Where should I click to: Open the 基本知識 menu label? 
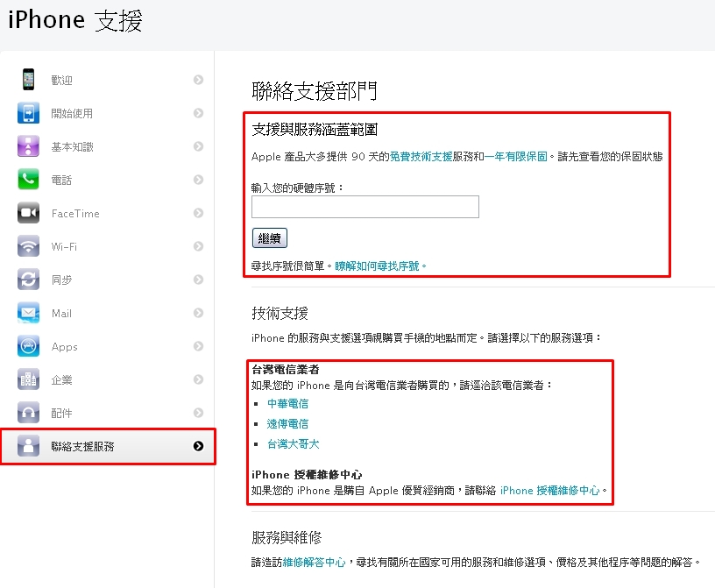click(72, 147)
